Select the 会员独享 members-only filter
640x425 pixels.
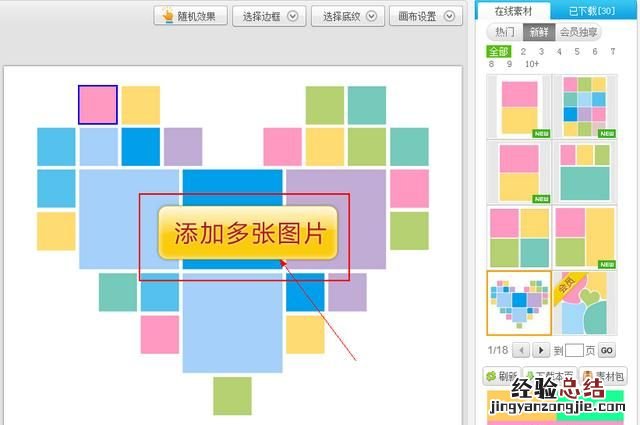(578, 32)
